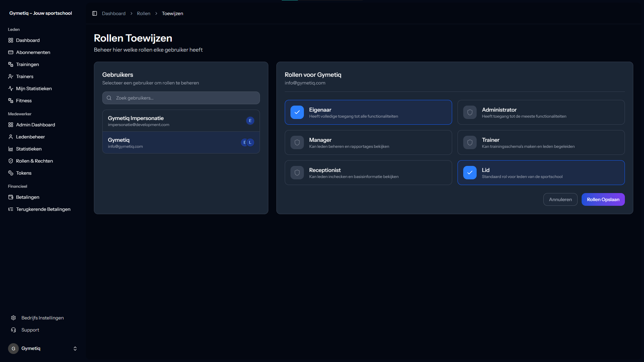
Task: Click the Rollen & Rechten shield icon
Action: [x=11, y=161]
